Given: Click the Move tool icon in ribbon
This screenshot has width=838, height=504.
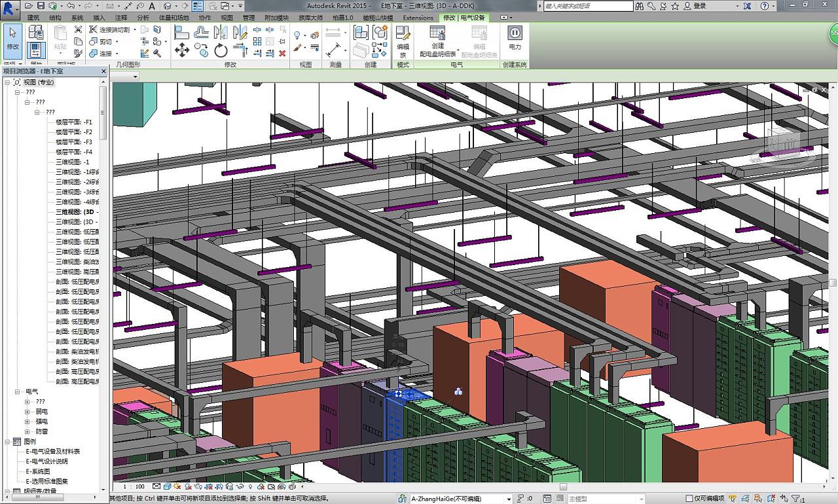Looking at the screenshot, I should [x=182, y=50].
